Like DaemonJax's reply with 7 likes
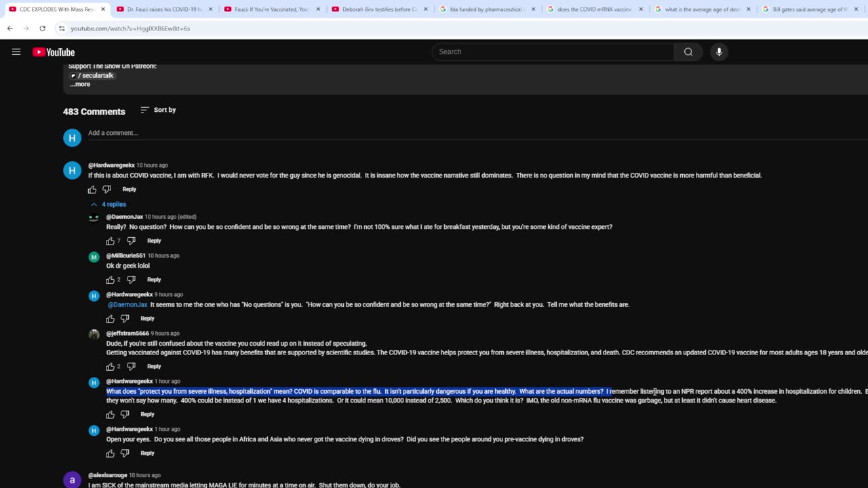This screenshot has height=488, width=868. click(x=110, y=241)
